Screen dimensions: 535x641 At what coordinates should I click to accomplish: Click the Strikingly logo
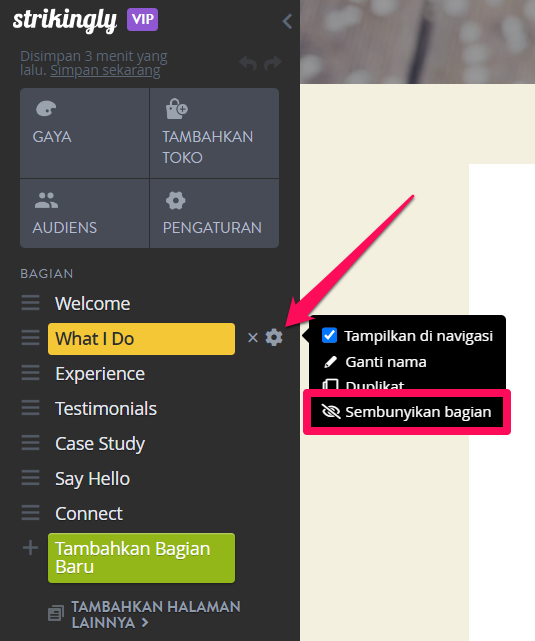(65, 20)
